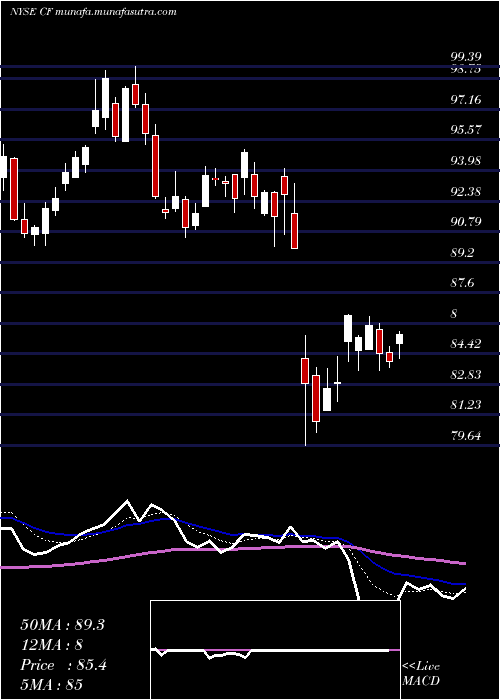The height and width of the screenshot is (700, 500).
Task: Click the 89.2 price axis label
Action: pyautogui.click(x=462, y=253)
